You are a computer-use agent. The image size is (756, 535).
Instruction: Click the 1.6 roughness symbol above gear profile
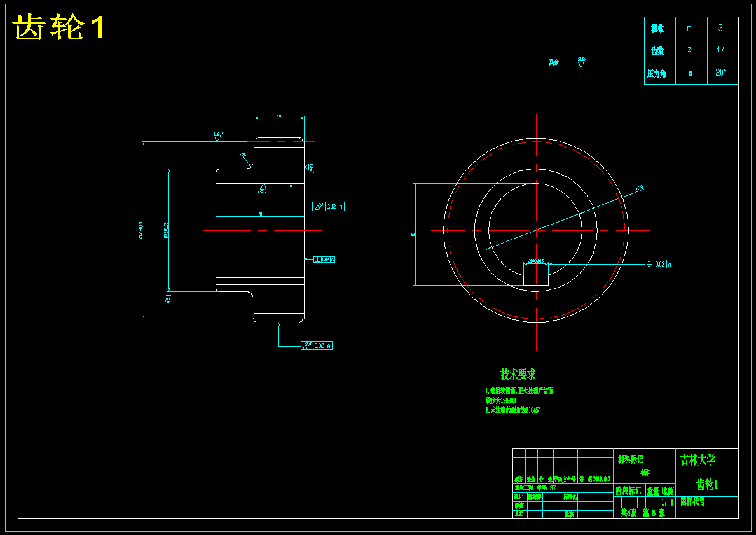(x=218, y=136)
